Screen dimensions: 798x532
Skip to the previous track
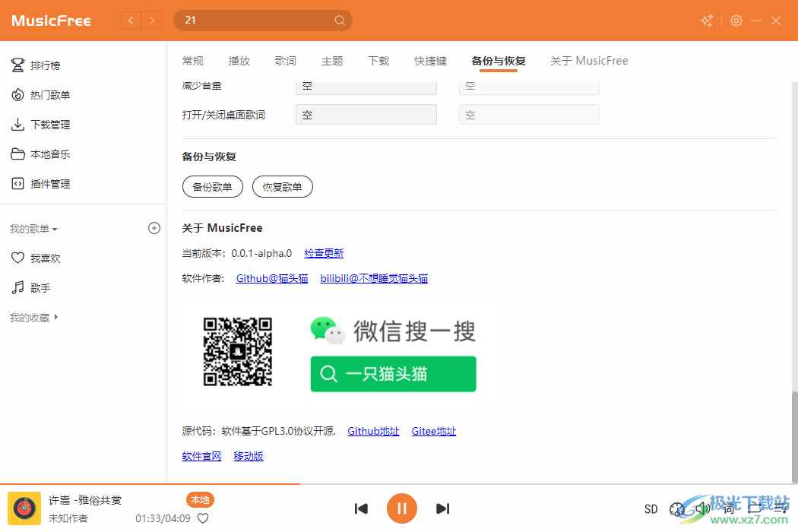(x=361, y=508)
